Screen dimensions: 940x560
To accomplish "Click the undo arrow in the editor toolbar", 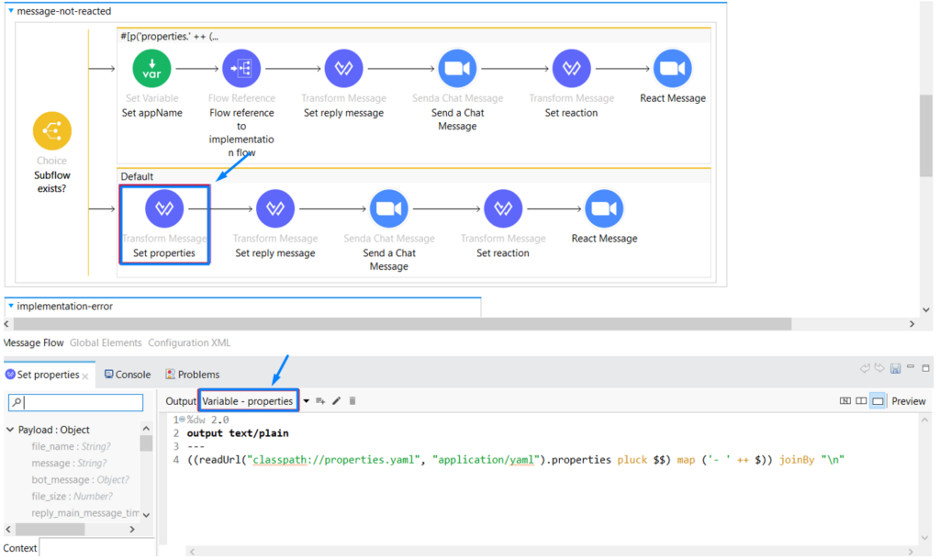I will click(866, 367).
